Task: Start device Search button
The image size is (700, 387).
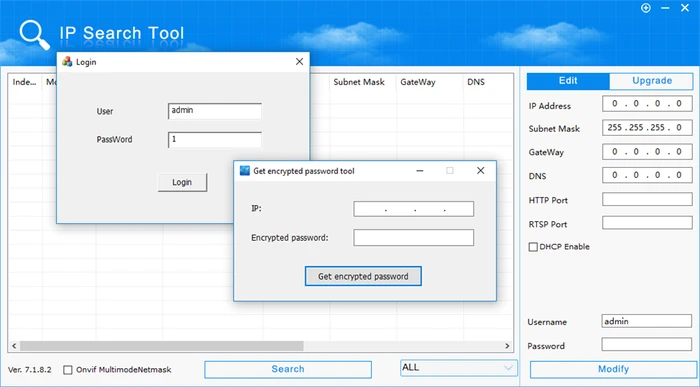Action: [288, 369]
